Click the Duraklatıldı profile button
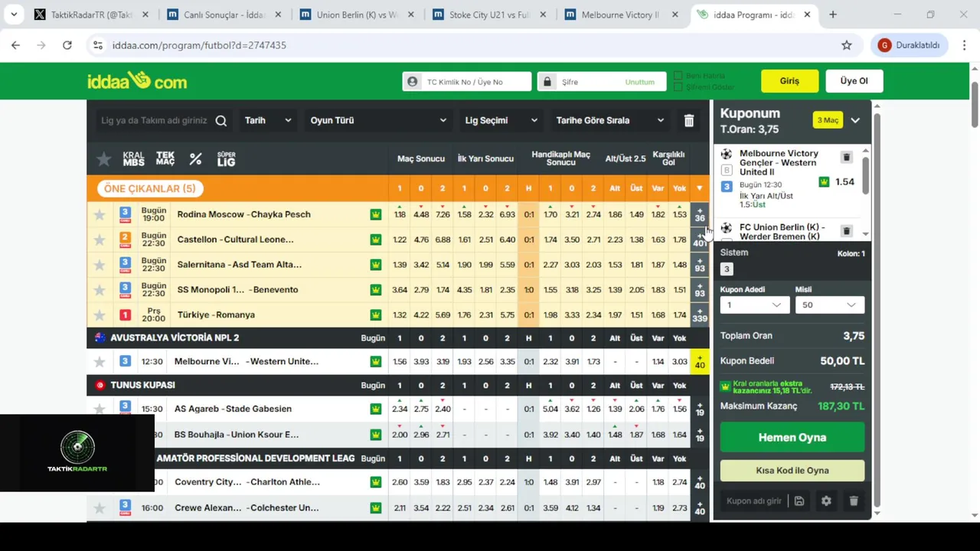 coord(910,45)
